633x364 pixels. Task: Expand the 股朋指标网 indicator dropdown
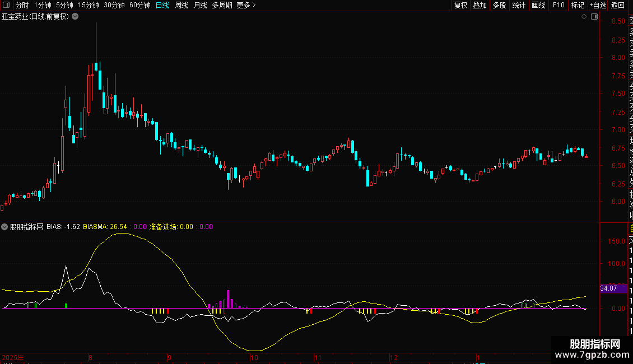coord(5,227)
